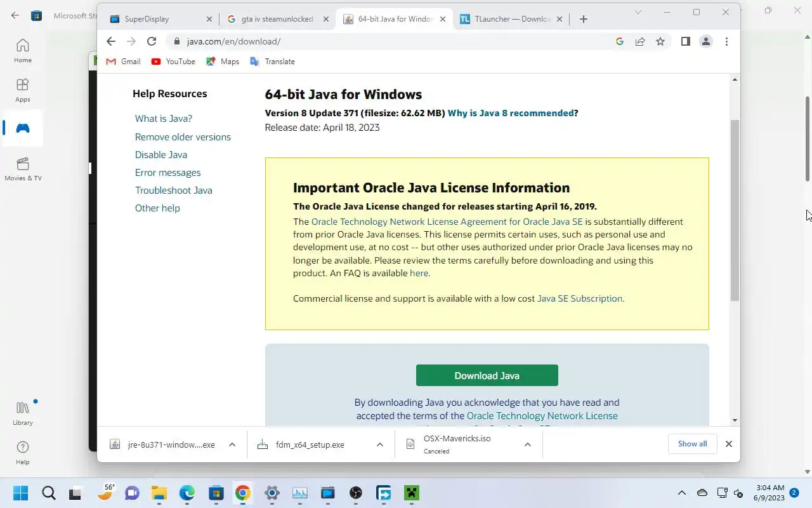Expand OSX-Mavericks.iso download options arrow
The image size is (812, 508).
point(528,444)
